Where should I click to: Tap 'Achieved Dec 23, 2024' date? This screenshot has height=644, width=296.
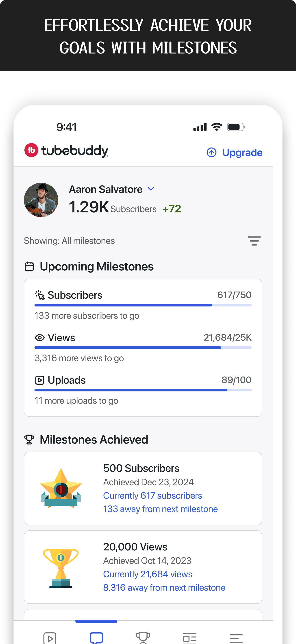[x=148, y=482]
